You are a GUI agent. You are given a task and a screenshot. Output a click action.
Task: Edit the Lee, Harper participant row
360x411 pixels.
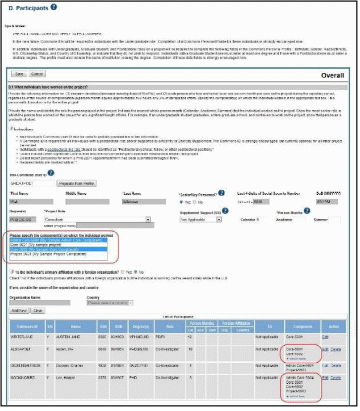(x=325, y=378)
